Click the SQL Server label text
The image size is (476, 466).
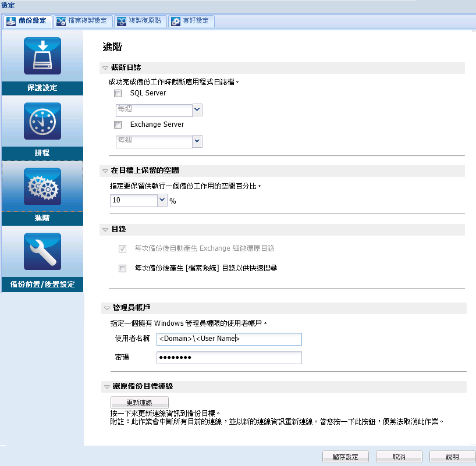tap(148, 93)
